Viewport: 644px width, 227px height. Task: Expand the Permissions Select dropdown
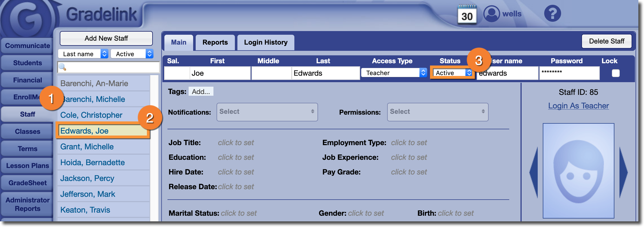437,112
